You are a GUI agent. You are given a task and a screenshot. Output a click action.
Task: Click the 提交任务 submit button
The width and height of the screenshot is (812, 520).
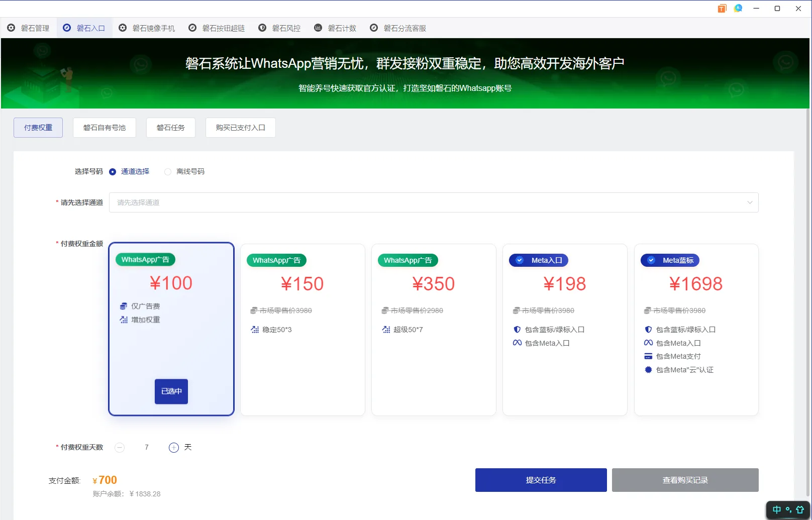click(x=541, y=480)
